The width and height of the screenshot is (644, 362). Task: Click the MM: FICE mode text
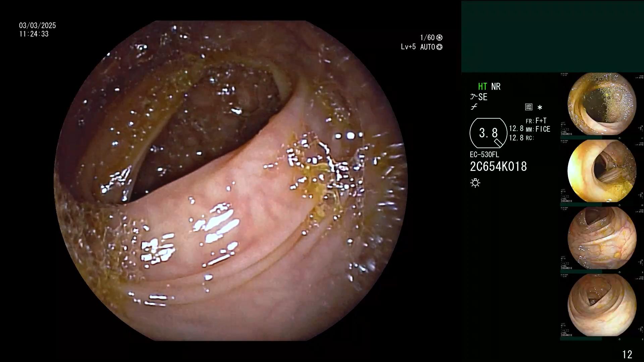click(x=538, y=129)
